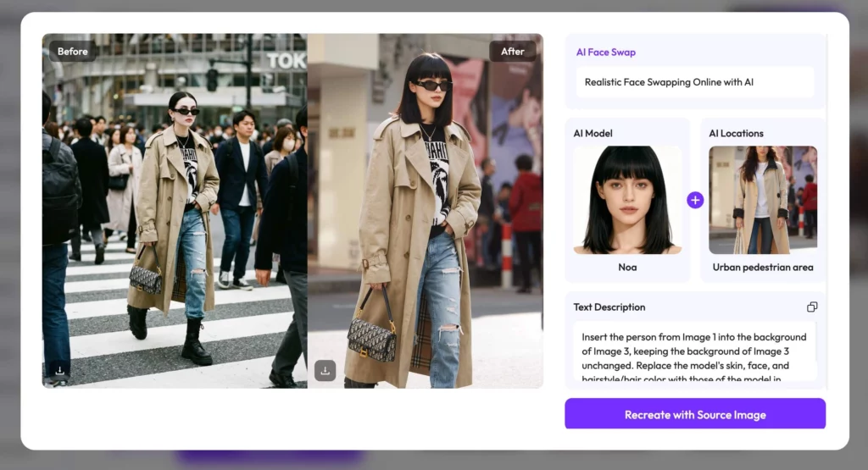Click the AI Model heading
Screen dimensions: 868x470
pos(593,133)
